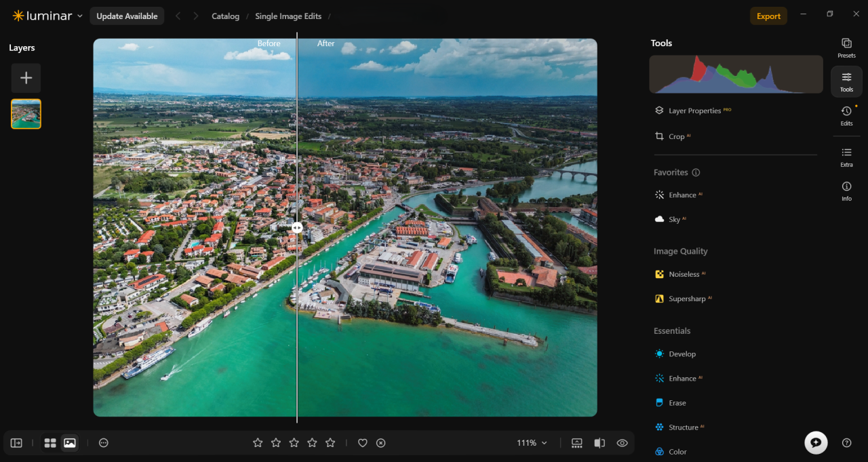Screen dimensions: 868x462
Task: Open the Info tab
Action: point(846,191)
